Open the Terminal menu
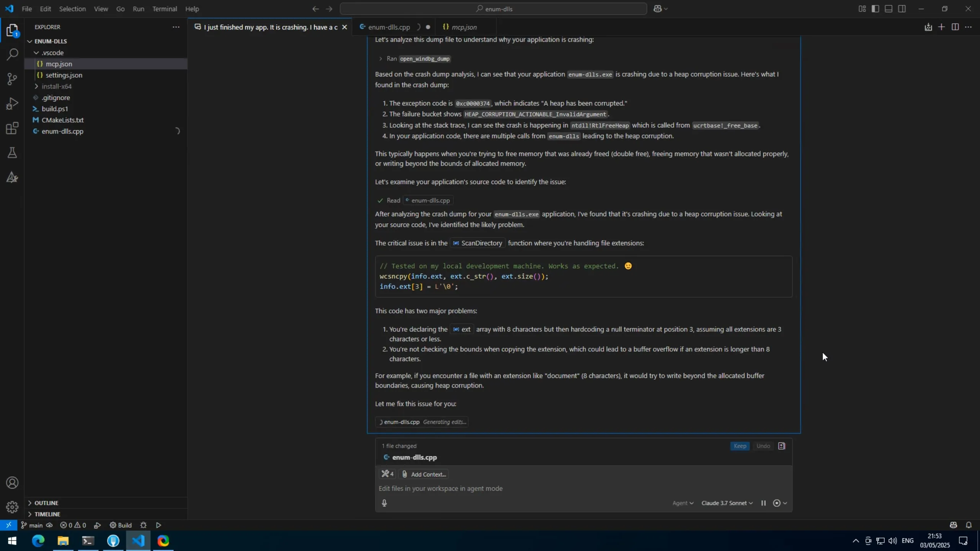The height and width of the screenshot is (551, 980). pos(165,9)
